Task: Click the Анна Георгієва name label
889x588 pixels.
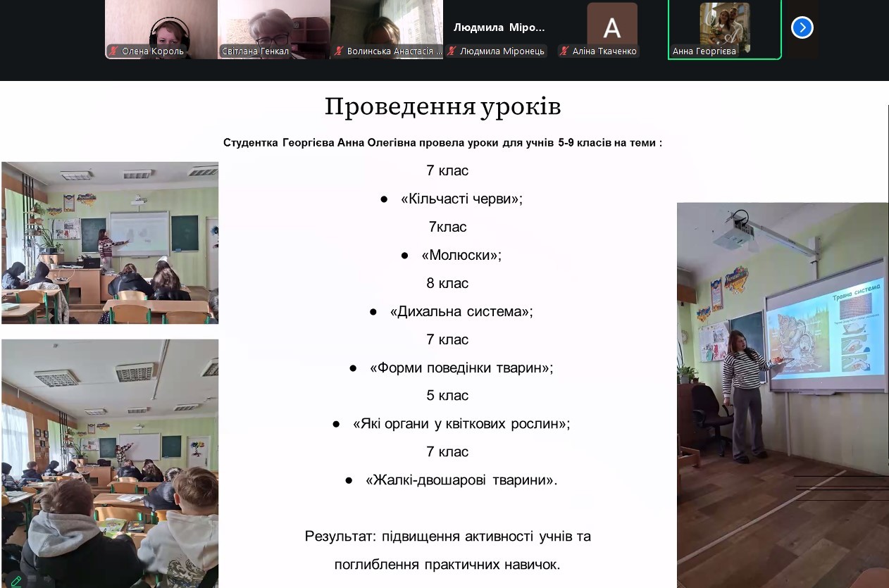Action: pyautogui.click(x=704, y=51)
